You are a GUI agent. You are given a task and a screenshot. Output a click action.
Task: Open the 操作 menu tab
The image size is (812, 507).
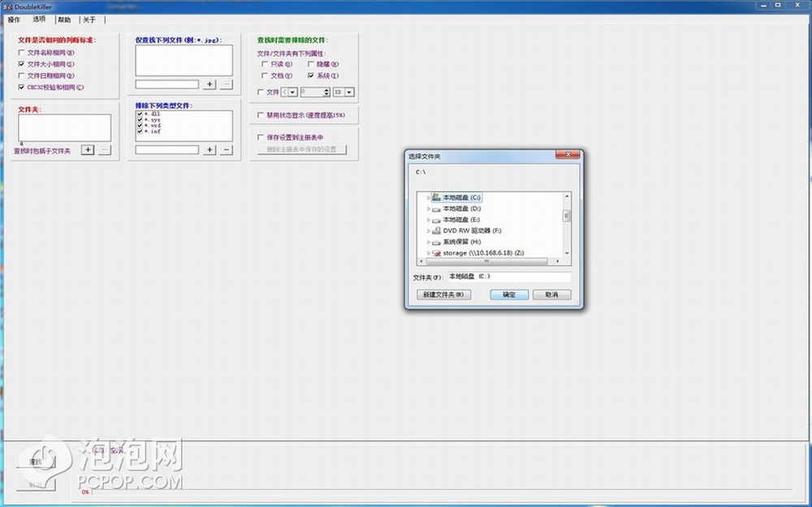(14, 19)
